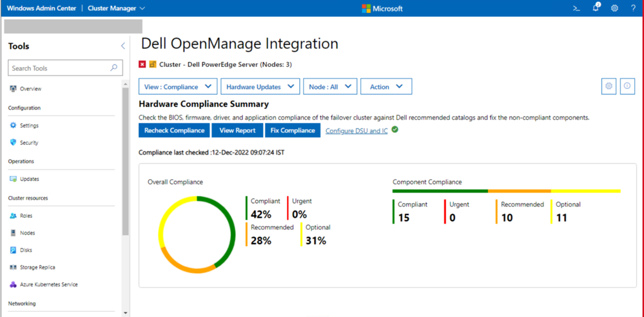Click the Azure Kubernetes Service icon

(13, 284)
